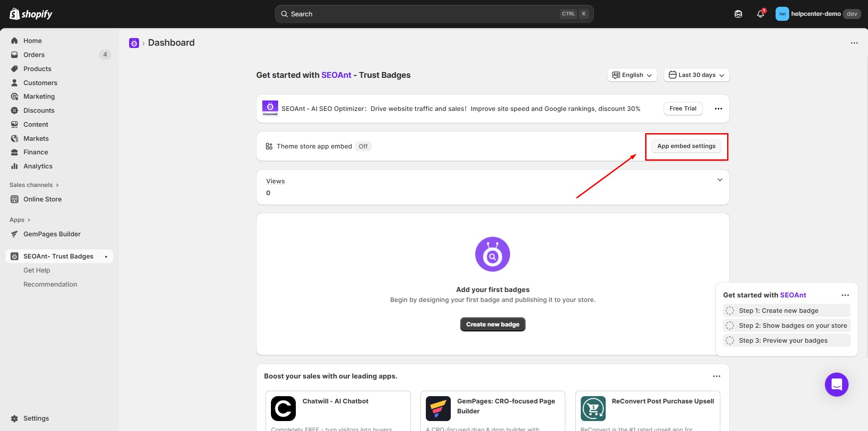Image resolution: width=868 pixels, height=431 pixels.
Task: Open the Last 30 days date range dropdown
Action: click(x=696, y=75)
